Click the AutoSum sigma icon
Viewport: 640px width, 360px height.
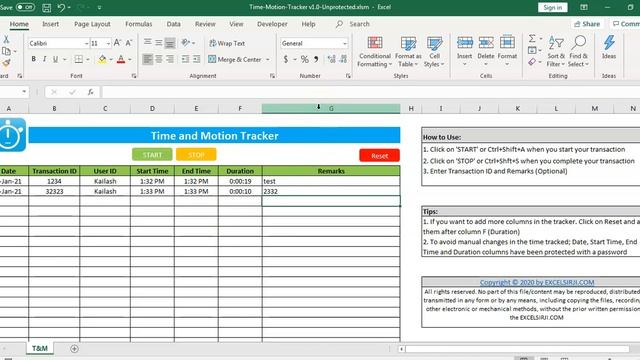pyautogui.click(x=532, y=38)
